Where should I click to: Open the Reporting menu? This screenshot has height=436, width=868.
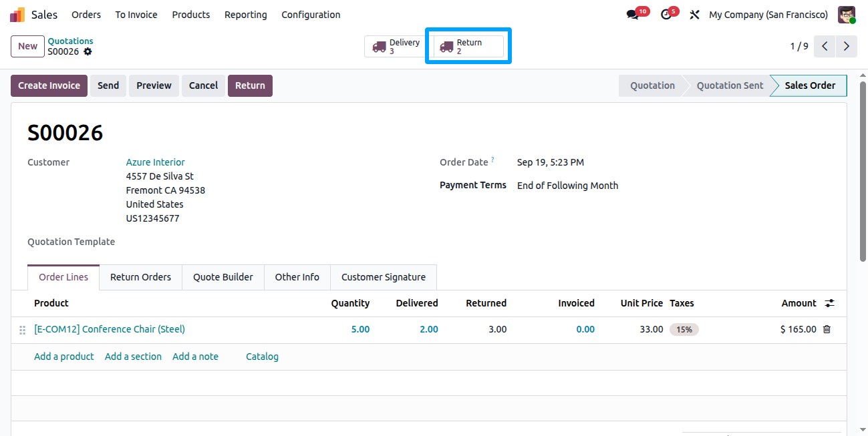[245, 15]
